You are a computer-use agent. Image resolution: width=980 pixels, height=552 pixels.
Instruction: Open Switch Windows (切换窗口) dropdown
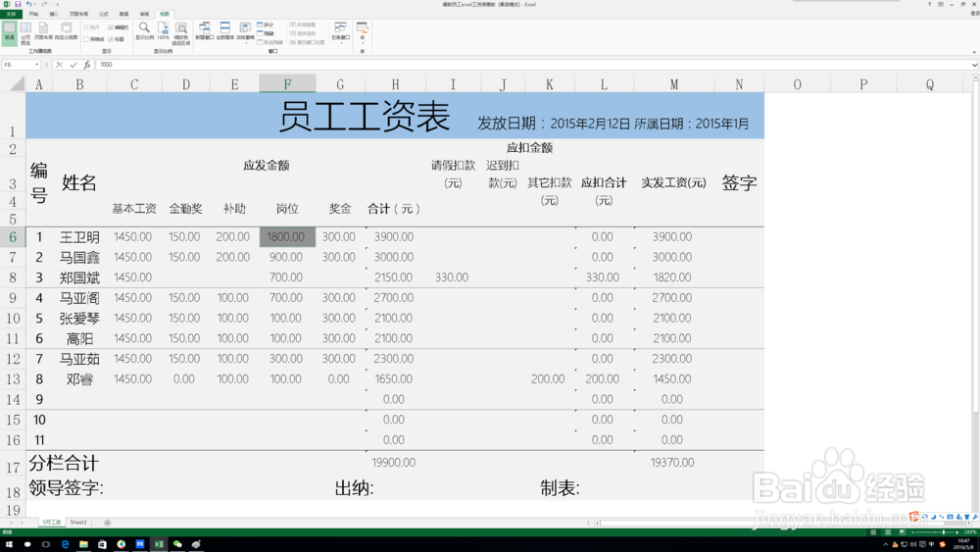(x=340, y=31)
